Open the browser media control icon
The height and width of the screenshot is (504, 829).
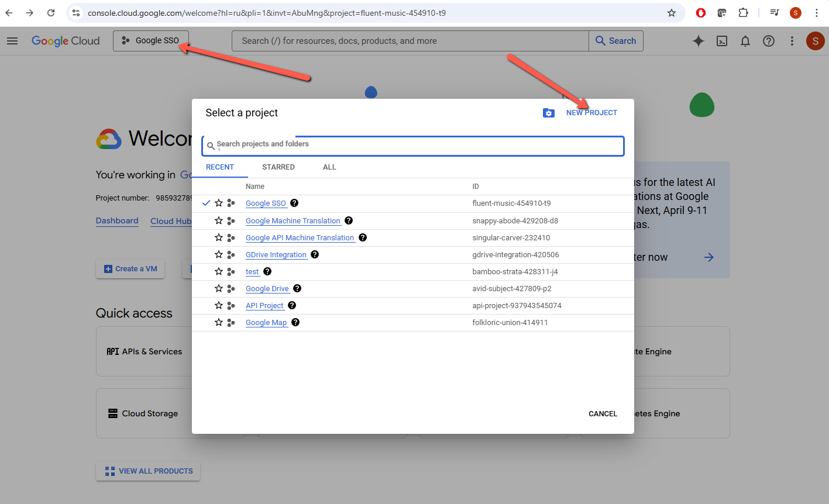775,13
